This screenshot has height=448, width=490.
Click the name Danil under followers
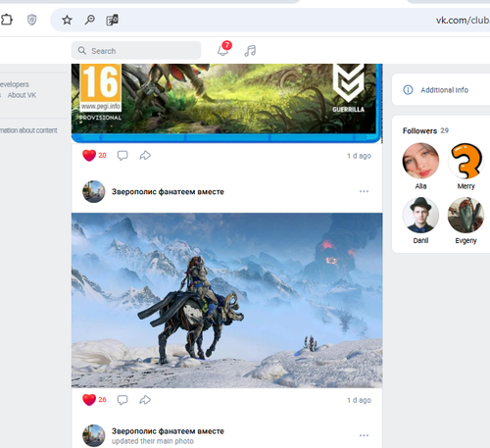pyautogui.click(x=420, y=241)
